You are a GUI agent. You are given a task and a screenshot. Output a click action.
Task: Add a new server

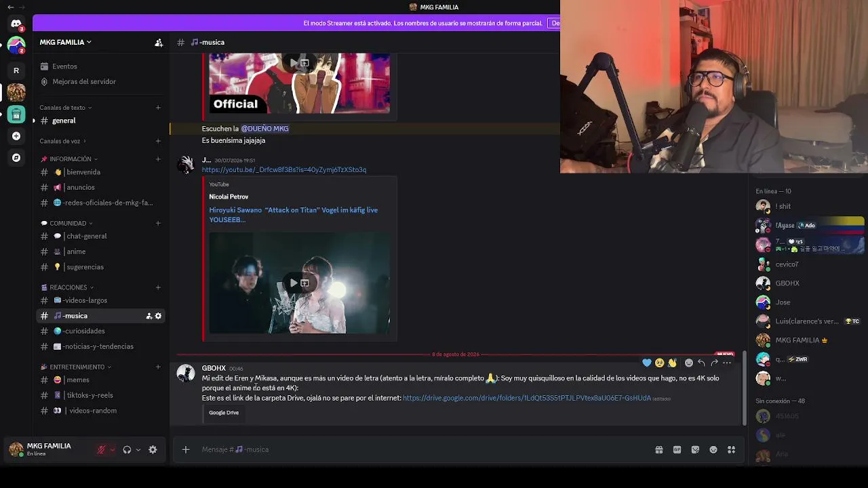(x=16, y=136)
